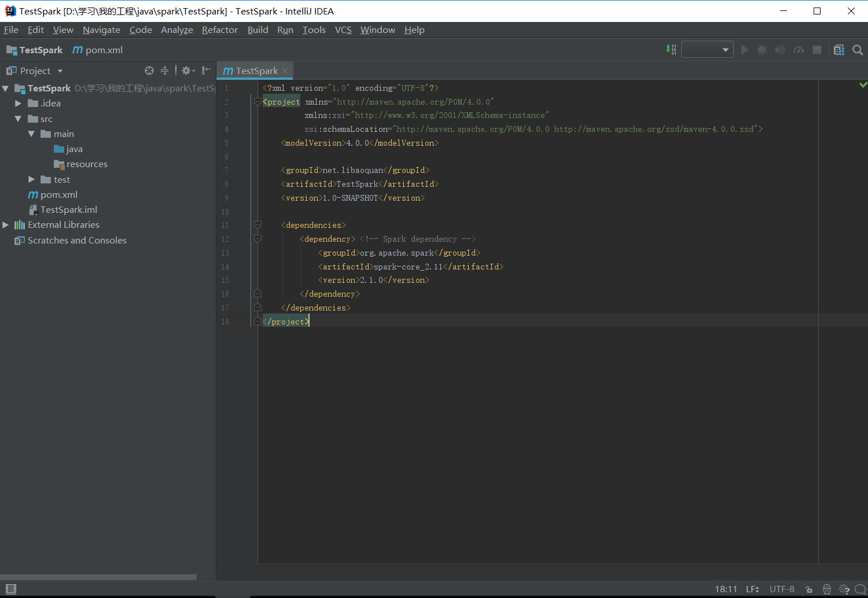Select the resources folder
This screenshot has height=598, width=868.
80,164
